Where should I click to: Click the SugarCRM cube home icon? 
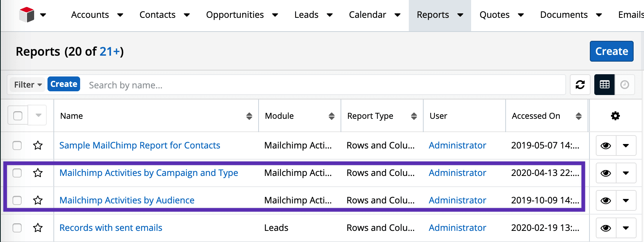click(27, 15)
